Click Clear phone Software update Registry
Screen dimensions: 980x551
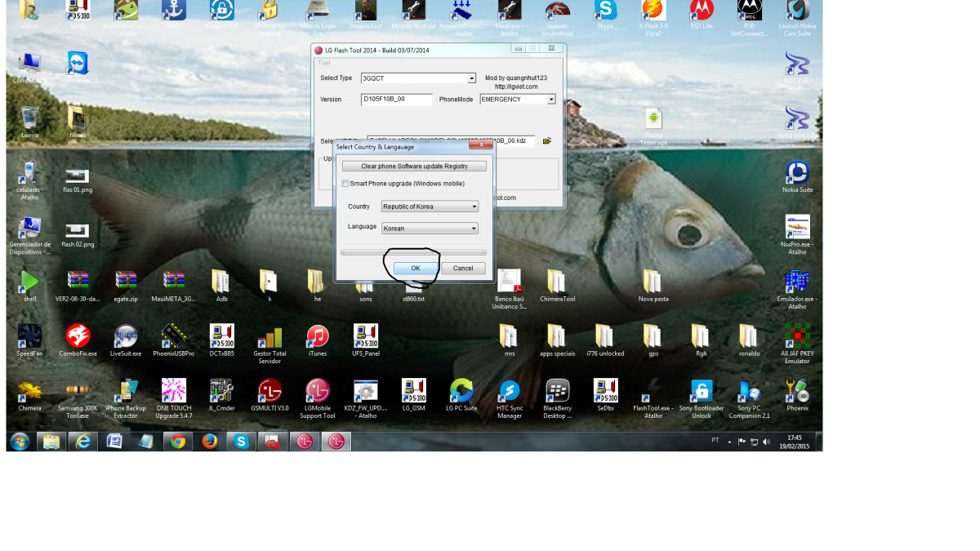coord(414,167)
